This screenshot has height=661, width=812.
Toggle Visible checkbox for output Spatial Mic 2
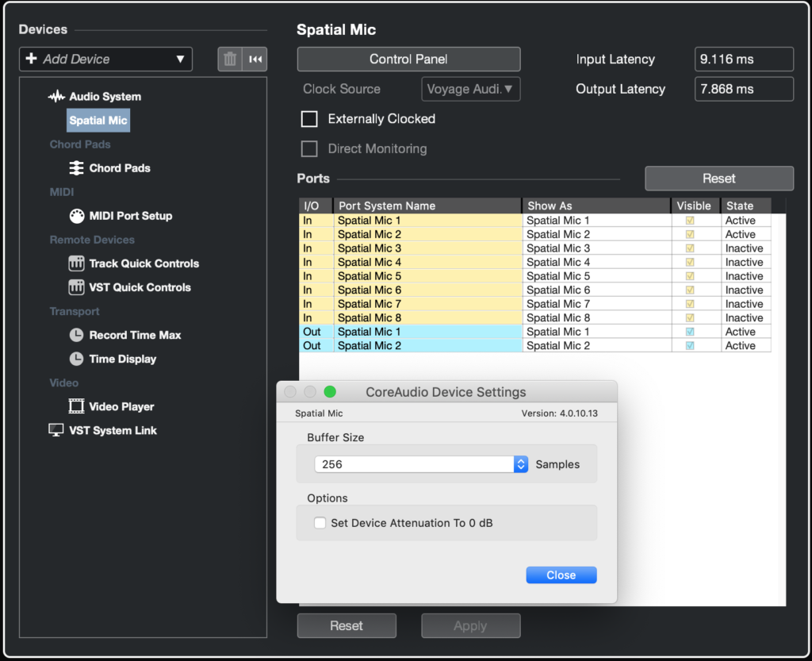coord(690,346)
